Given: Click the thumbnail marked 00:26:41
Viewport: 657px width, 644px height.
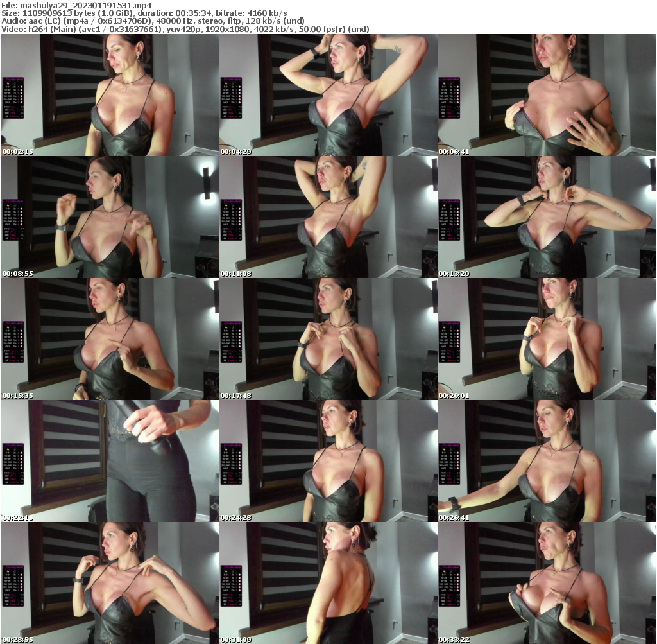Looking at the screenshot, I should tap(546, 461).
